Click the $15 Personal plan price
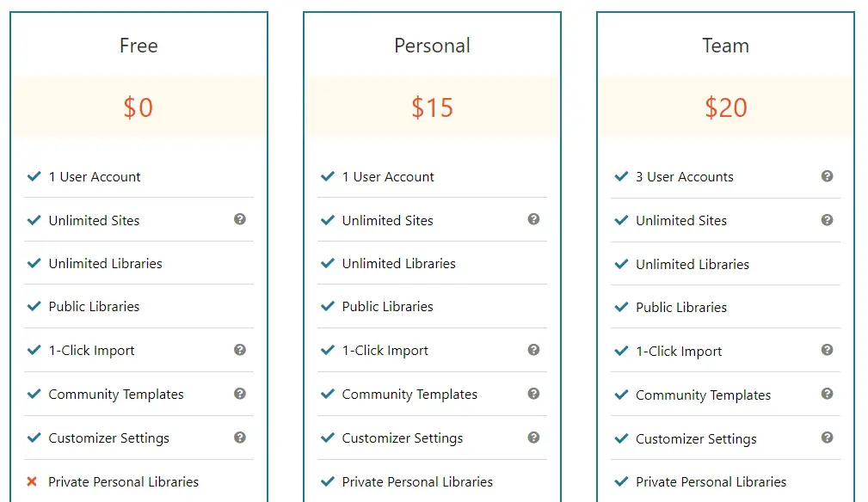Image resolution: width=868 pixels, height=502 pixels. pos(433,107)
